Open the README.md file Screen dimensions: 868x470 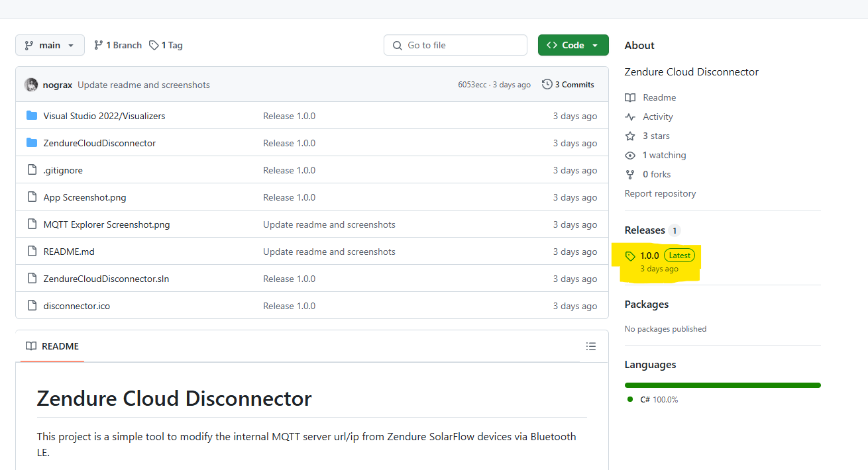(69, 252)
